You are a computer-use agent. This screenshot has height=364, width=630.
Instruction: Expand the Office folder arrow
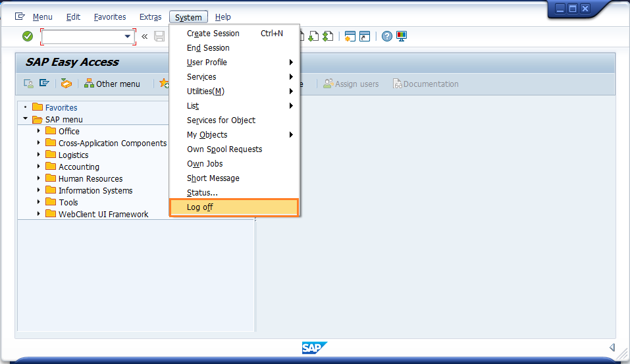coord(39,130)
